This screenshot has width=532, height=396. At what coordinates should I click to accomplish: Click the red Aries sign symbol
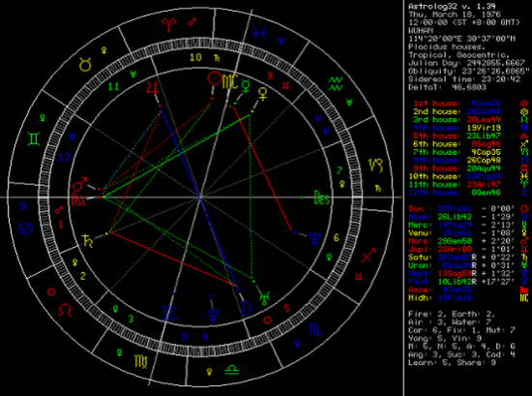[x=168, y=25]
